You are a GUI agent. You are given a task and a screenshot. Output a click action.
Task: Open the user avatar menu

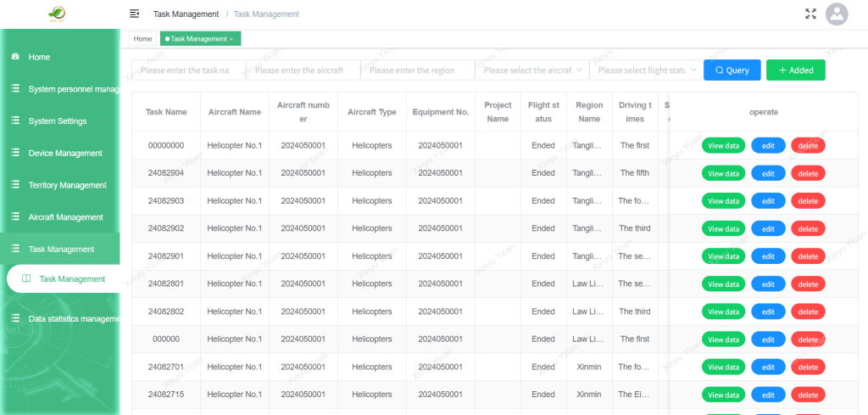click(837, 14)
